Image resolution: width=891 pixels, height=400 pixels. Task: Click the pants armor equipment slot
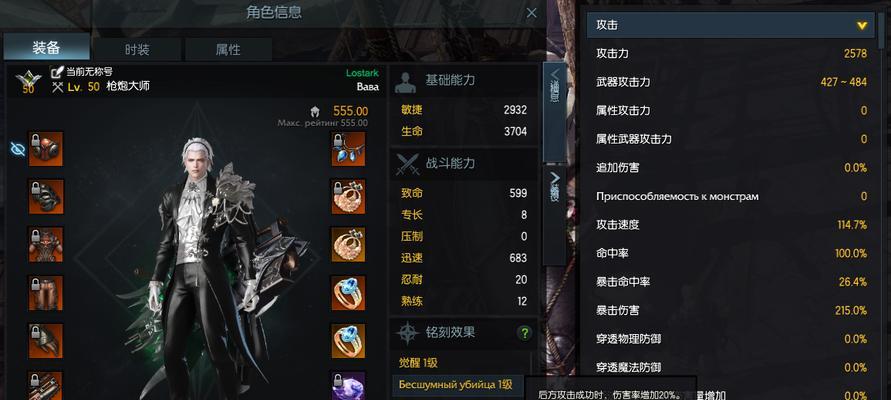(x=45, y=293)
